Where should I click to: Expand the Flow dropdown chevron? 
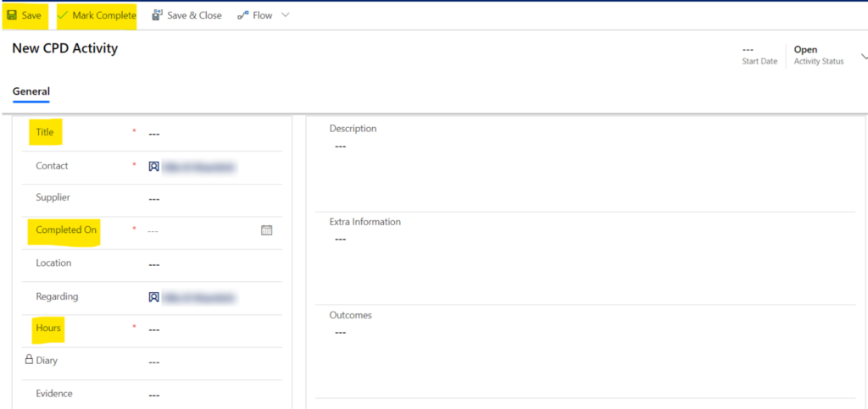tap(285, 15)
